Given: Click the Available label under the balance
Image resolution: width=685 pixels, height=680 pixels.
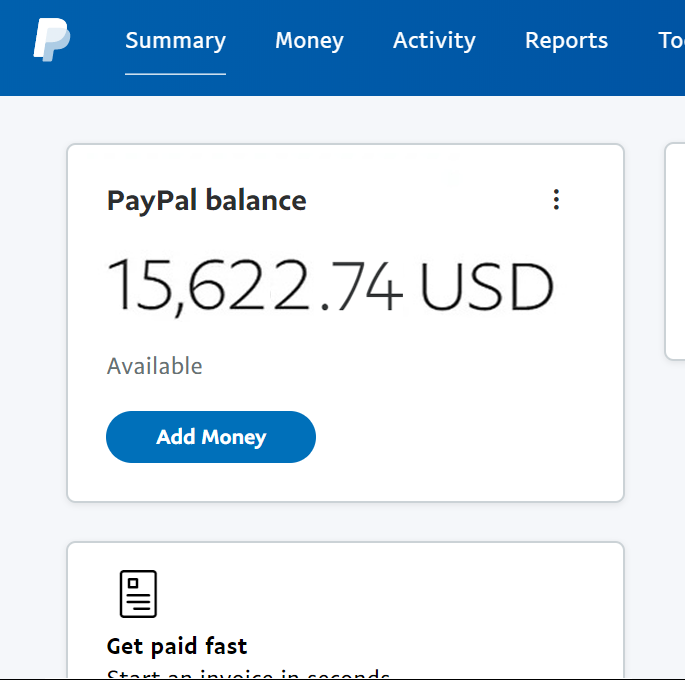Looking at the screenshot, I should pyautogui.click(x=155, y=366).
